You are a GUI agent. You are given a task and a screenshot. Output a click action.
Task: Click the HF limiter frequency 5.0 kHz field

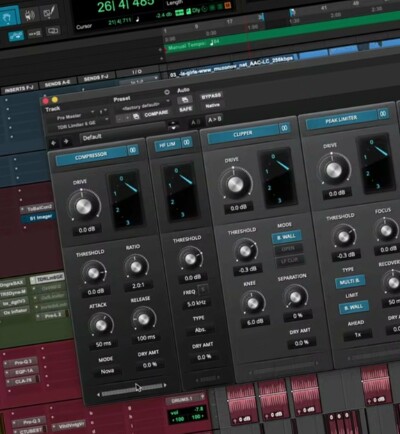(x=196, y=304)
